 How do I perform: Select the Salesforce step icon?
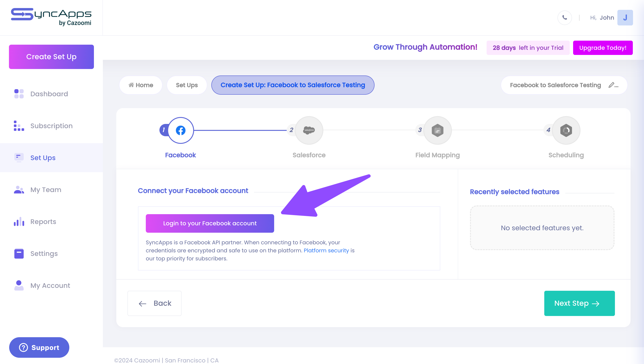(x=309, y=130)
